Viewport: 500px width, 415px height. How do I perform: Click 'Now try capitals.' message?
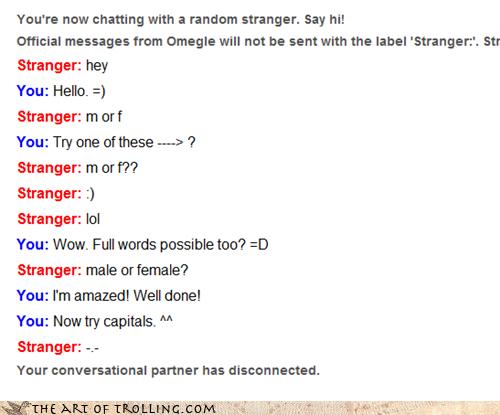click(x=113, y=321)
